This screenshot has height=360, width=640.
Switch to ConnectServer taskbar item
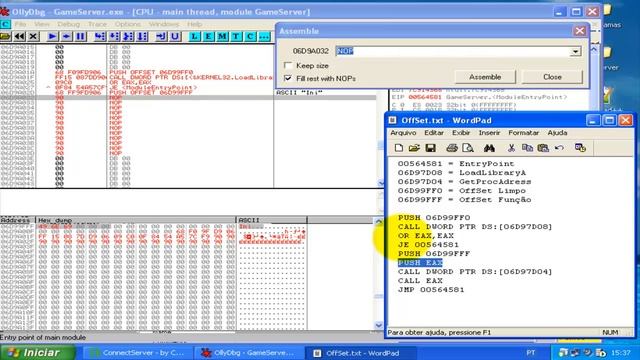(137, 353)
